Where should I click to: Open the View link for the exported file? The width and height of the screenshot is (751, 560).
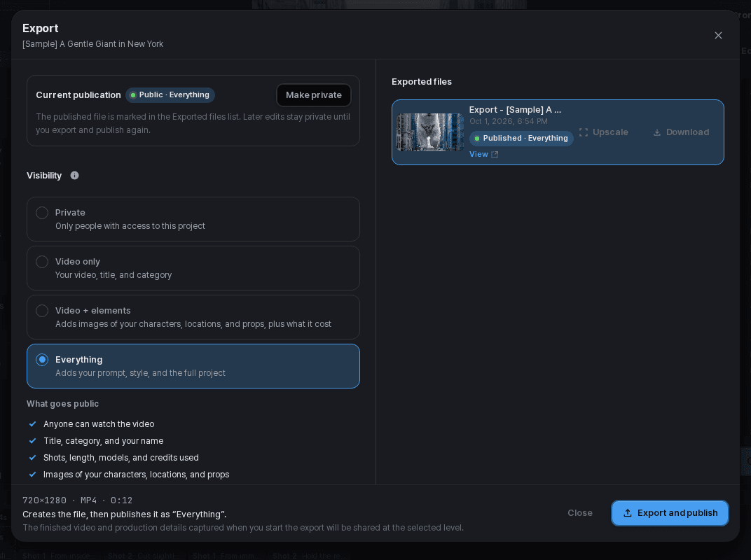click(478, 154)
